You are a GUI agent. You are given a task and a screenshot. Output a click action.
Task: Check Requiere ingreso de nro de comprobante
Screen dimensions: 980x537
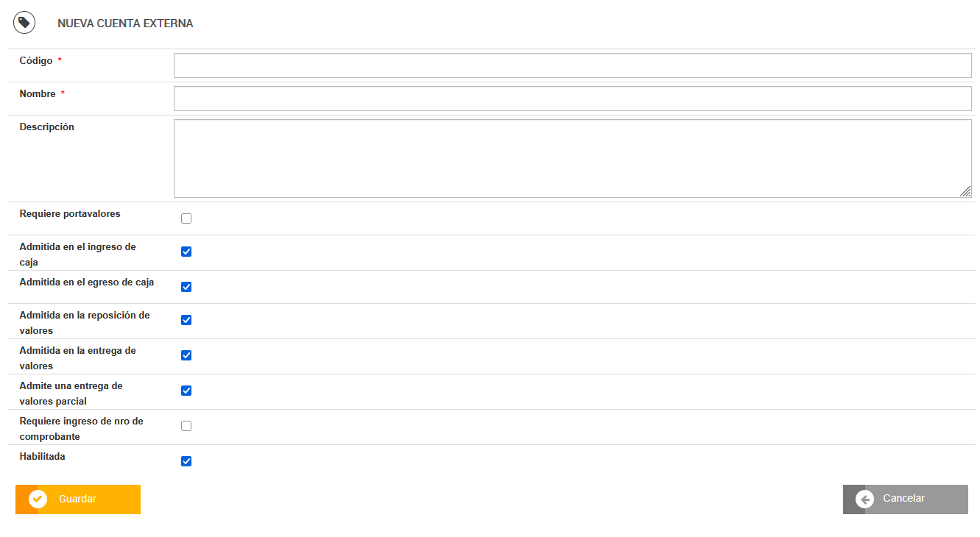[x=186, y=426]
